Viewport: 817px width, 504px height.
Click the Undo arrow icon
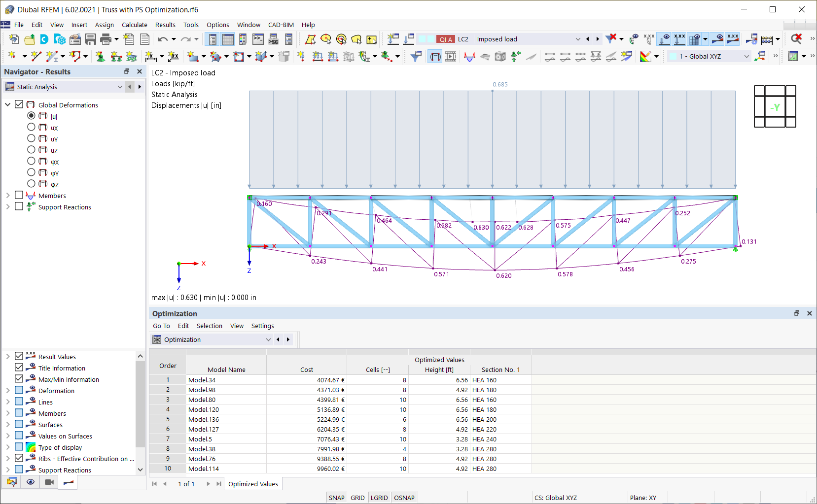pyautogui.click(x=163, y=39)
